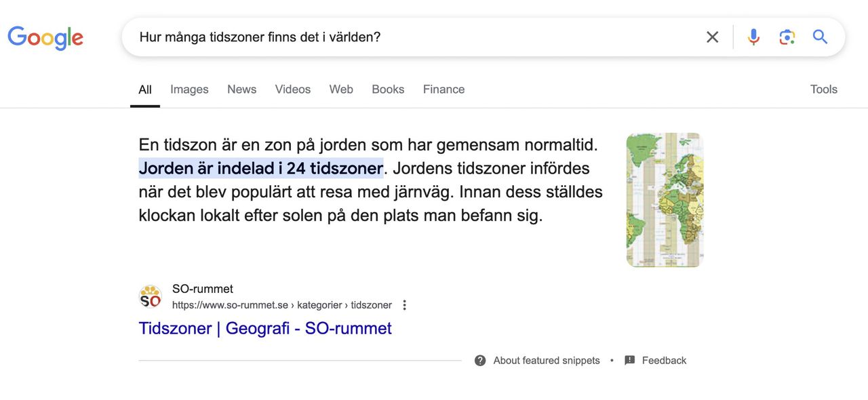Click the time zone map thumbnail
Image resolution: width=868 pixels, height=400 pixels.
click(665, 199)
